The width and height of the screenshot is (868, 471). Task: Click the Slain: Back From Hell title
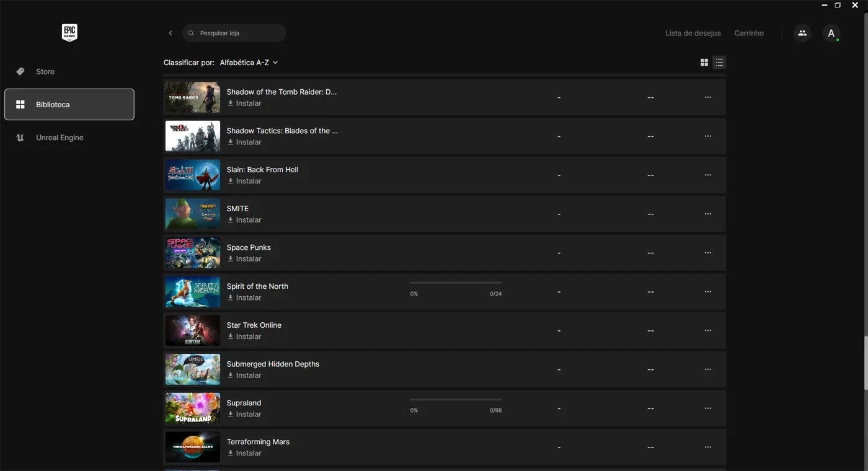(x=262, y=170)
